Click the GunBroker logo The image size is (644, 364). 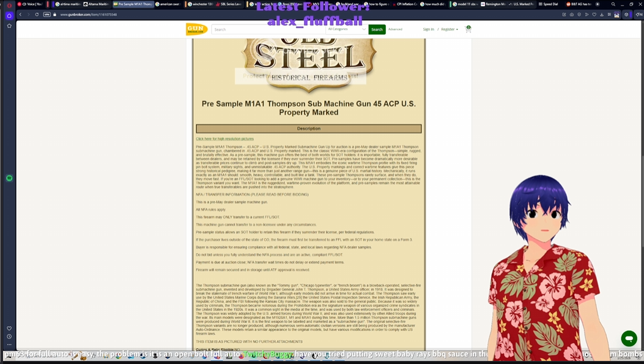[196, 29]
